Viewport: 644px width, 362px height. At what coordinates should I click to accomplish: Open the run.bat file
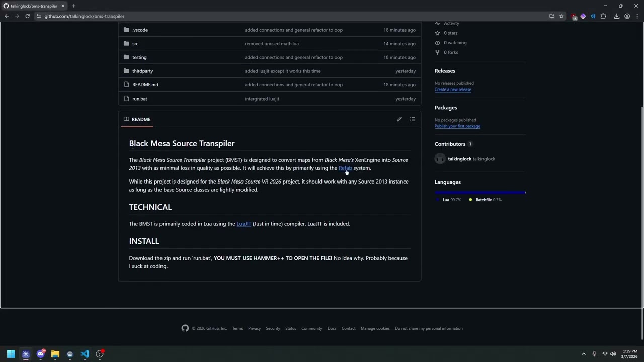tap(140, 99)
